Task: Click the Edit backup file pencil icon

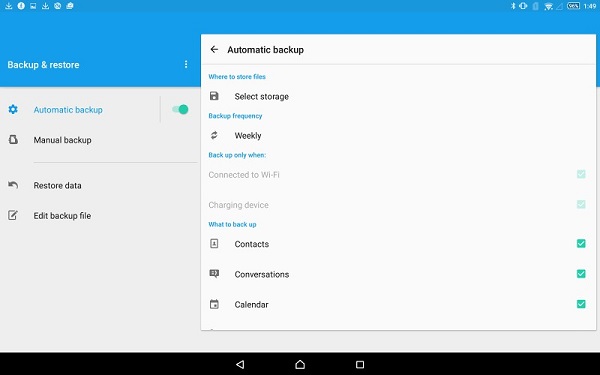Action: pyautogui.click(x=13, y=215)
